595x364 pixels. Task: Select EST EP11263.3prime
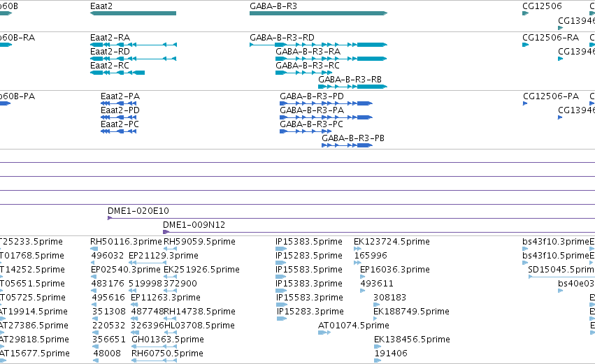(x=166, y=298)
